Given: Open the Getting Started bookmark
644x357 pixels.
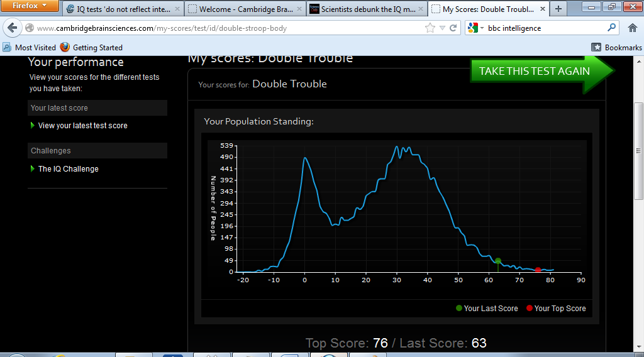Looking at the screenshot, I should coord(91,48).
